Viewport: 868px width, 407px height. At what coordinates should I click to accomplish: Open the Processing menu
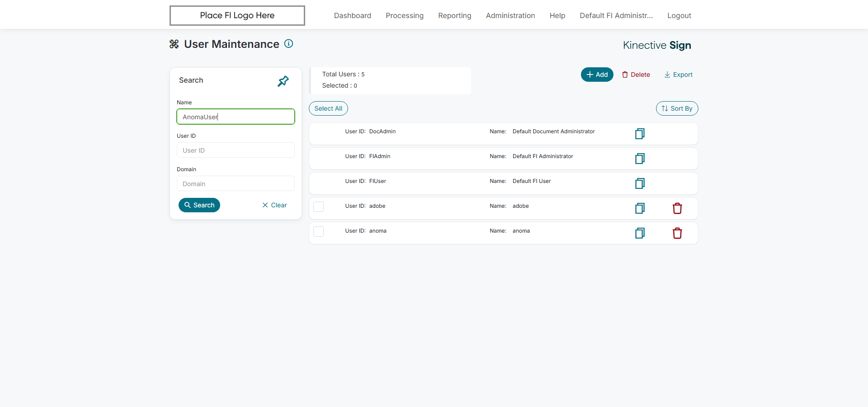(405, 15)
